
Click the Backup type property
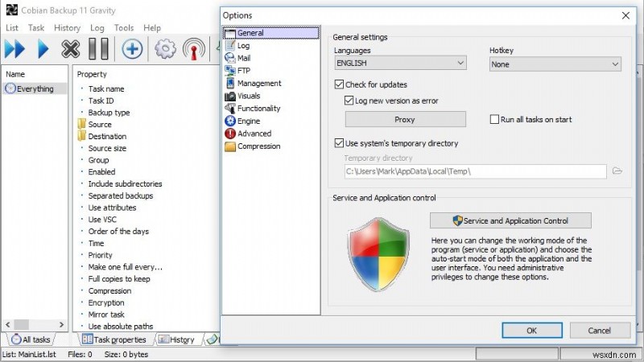tap(109, 113)
